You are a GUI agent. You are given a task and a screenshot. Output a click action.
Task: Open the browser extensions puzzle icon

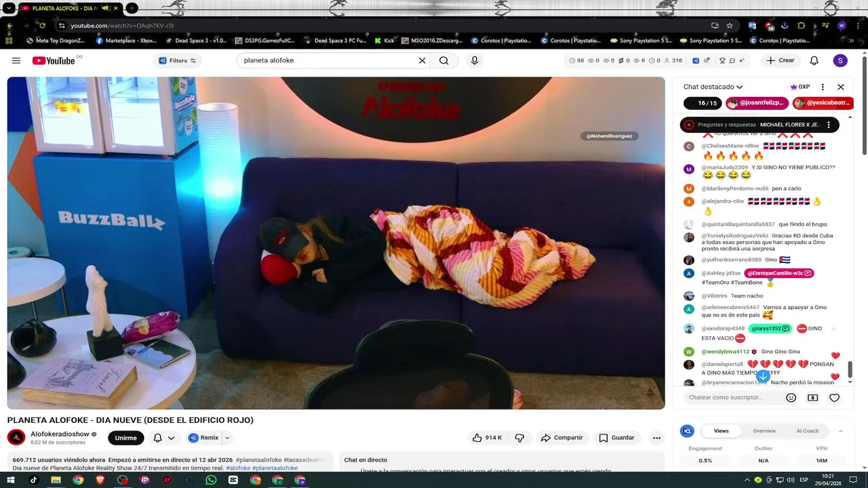pyautogui.click(x=802, y=26)
